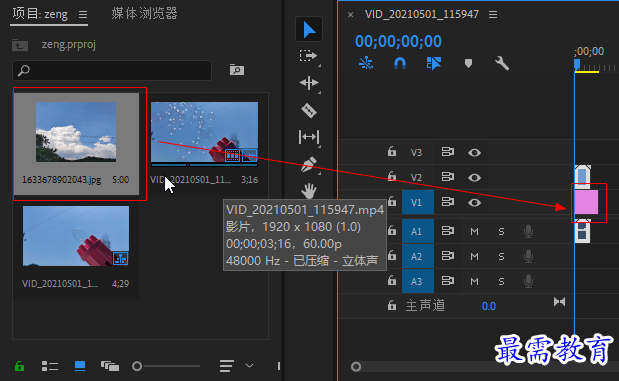Image resolution: width=619 pixels, height=381 pixels.
Task: Toggle lock on track A3
Action: [392, 280]
